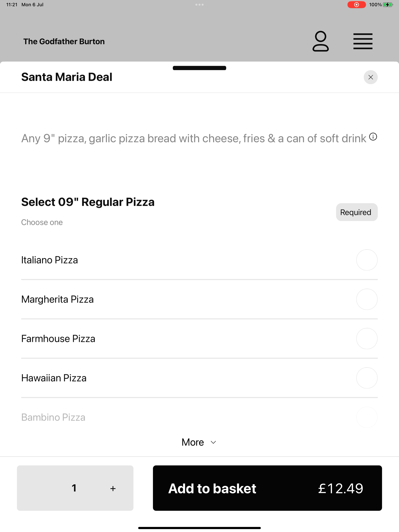Tap the quantity value 1 field
The height and width of the screenshot is (532, 399).
click(x=74, y=488)
